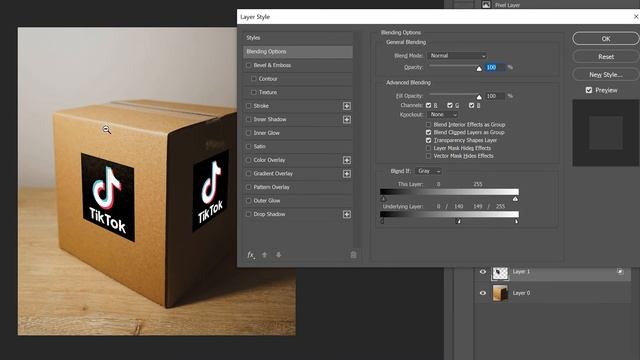Enable Outer Glow checkbox
640x360 pixels.
click(248, 200)
